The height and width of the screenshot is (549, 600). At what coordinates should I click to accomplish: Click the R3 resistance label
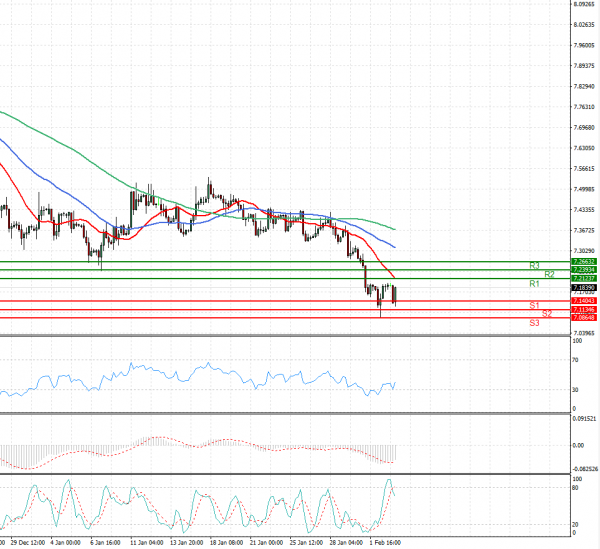click(534, 265)
